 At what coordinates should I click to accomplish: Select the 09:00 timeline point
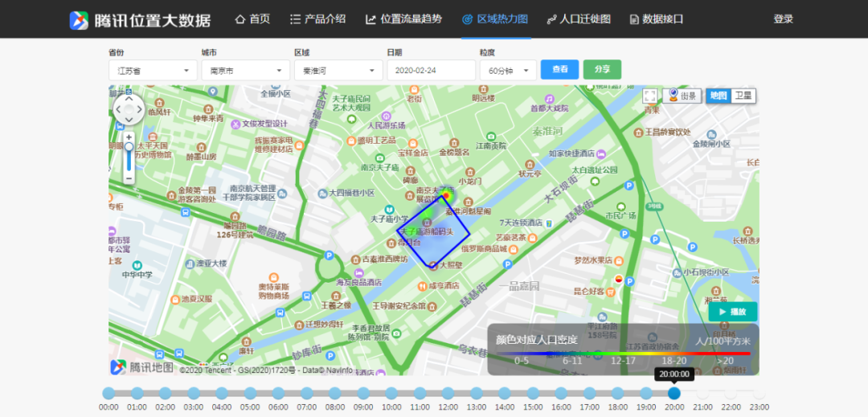tap(363, 393)
